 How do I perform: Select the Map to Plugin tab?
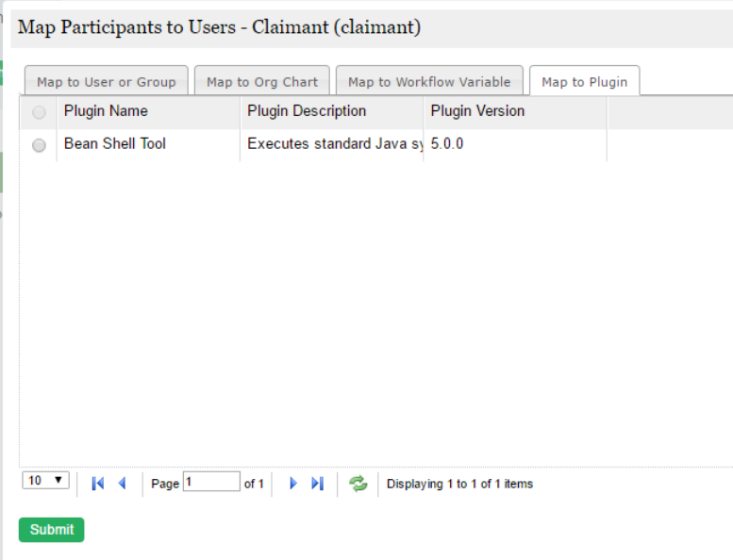(584, 82)
